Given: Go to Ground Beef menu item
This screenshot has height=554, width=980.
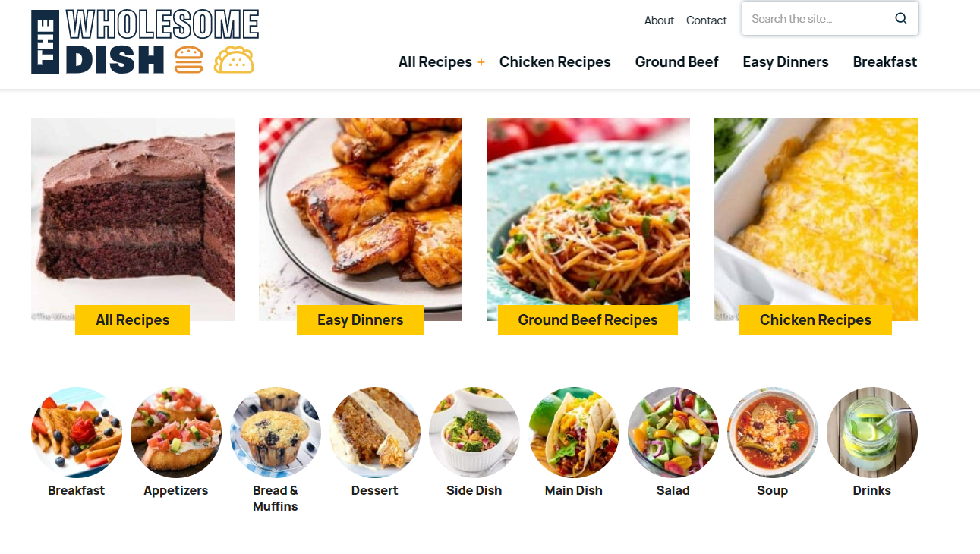Looking at the screenshot, I should point(677,62).
